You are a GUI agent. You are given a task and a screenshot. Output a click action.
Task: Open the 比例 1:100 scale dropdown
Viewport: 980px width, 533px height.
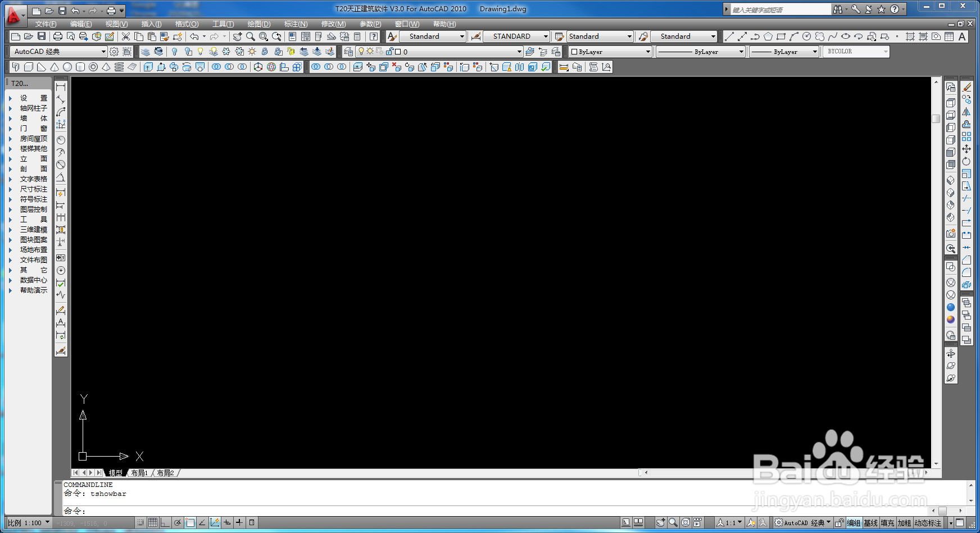29,523
